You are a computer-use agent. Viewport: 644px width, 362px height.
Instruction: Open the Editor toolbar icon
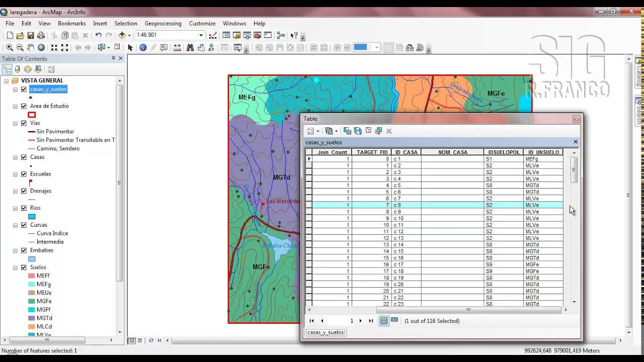click(213, 35)
